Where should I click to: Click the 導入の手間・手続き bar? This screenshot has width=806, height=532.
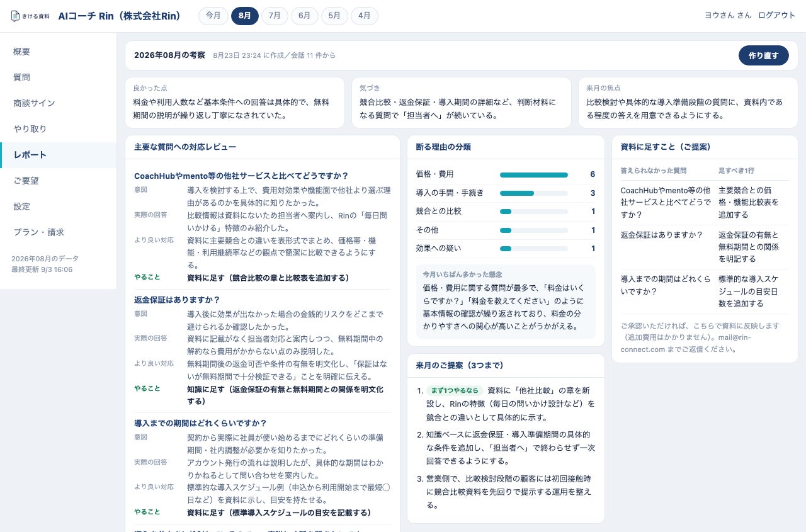coord(534,193)
